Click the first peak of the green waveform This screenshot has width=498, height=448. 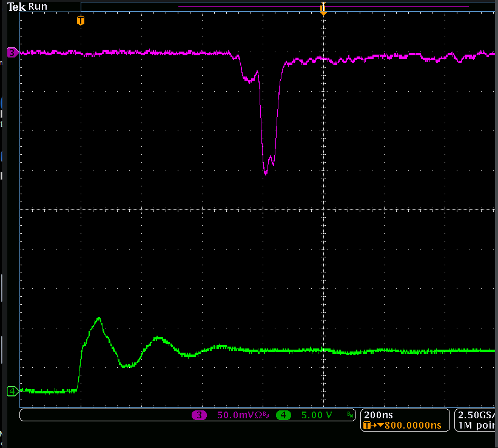tap(99, 317)
